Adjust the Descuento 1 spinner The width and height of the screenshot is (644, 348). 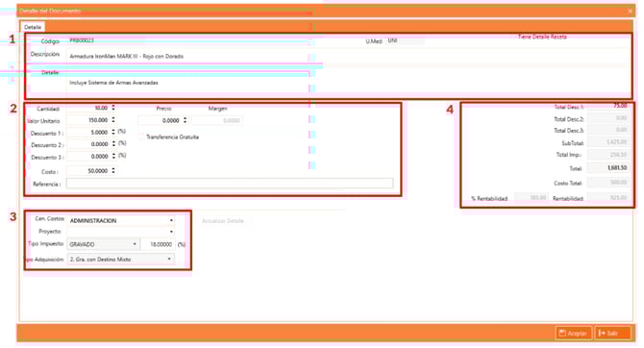coord(113,133)
